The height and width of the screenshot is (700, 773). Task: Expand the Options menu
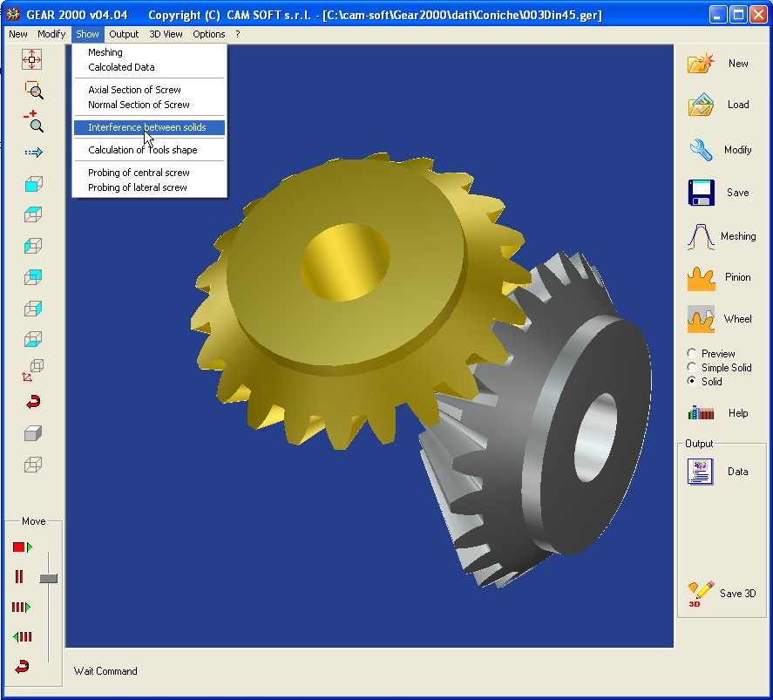(x=209, y=34)
